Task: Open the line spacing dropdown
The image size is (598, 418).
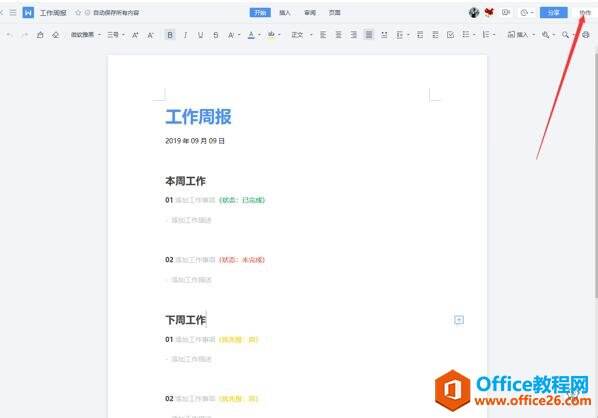Action: tap(402, 35)
